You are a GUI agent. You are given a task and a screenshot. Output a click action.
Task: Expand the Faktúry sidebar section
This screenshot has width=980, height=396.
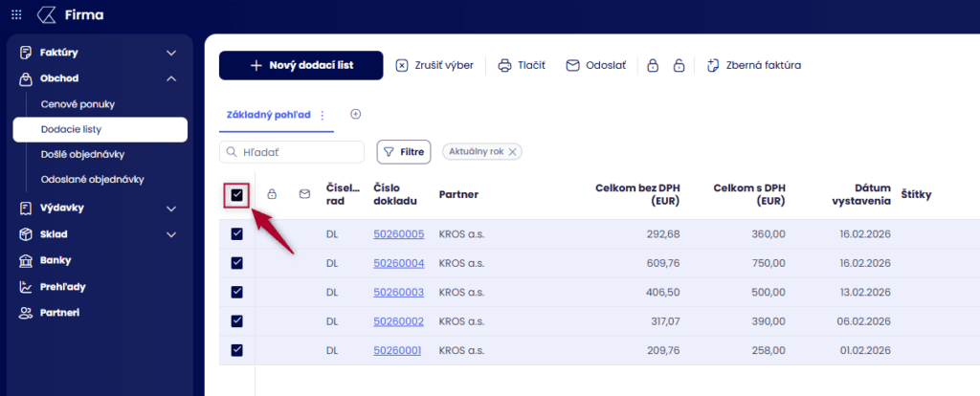click(x=171, y=52)
